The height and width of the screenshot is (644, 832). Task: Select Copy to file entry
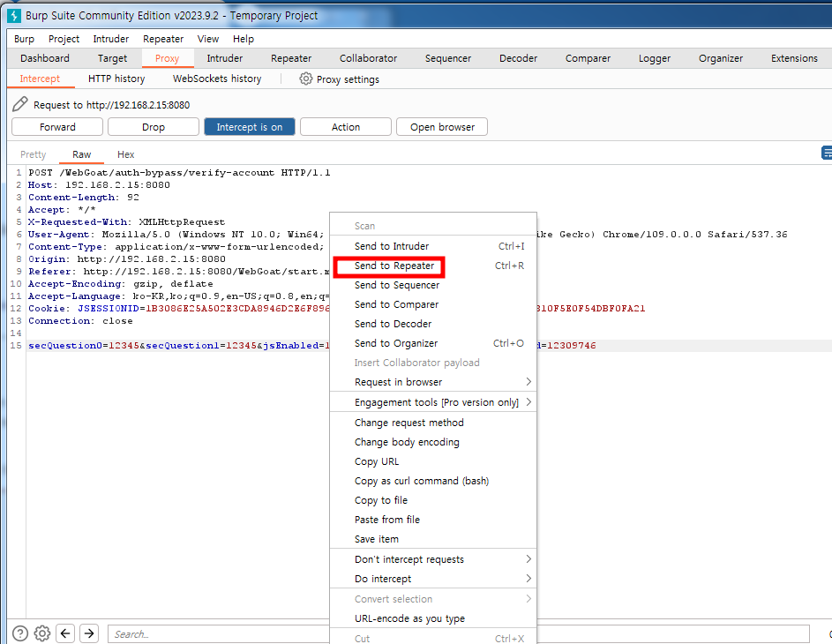tap(433, 500)
